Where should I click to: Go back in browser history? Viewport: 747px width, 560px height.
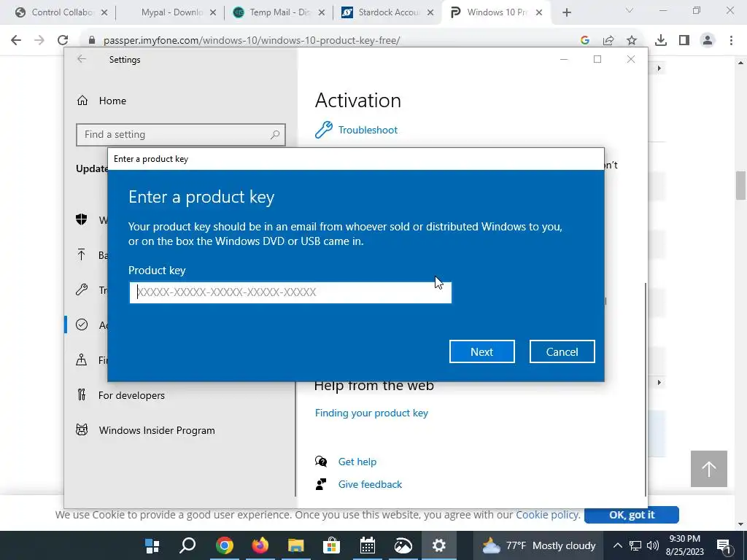16,41
